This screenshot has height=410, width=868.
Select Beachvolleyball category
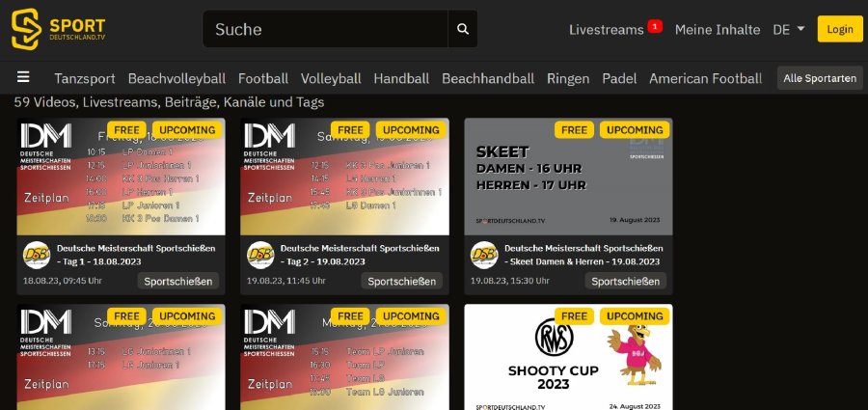pos(176,79)
